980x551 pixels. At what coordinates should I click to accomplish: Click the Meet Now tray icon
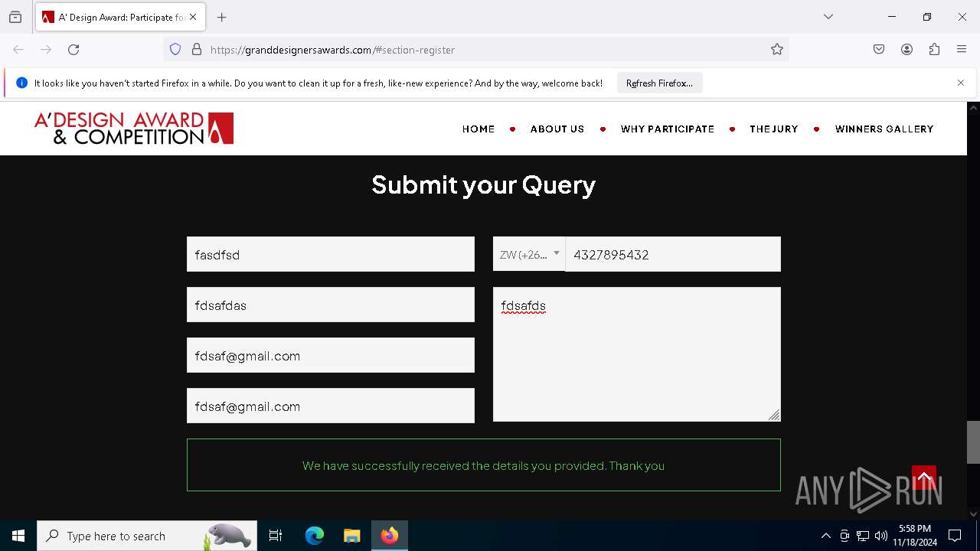coord(844,536)
